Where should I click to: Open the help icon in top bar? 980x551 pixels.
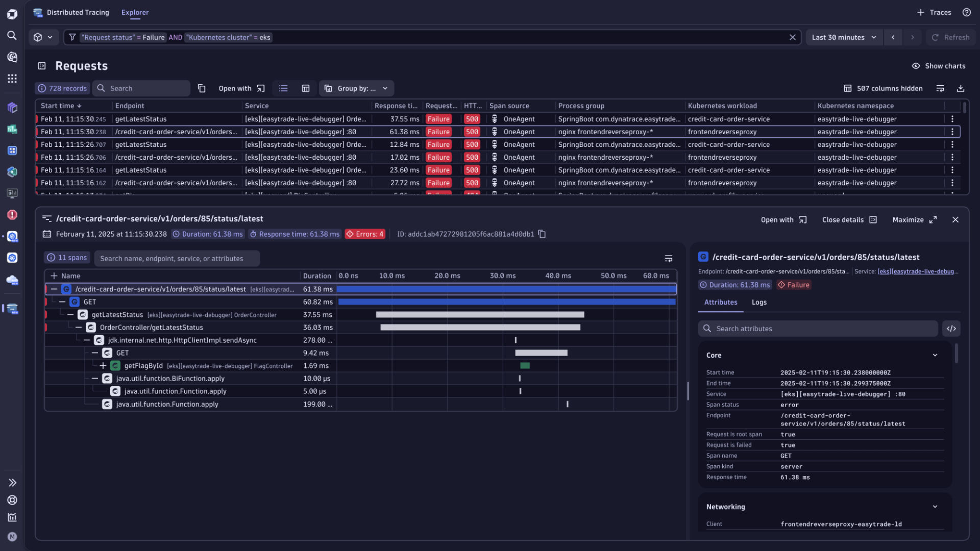[x=967, y=12]
